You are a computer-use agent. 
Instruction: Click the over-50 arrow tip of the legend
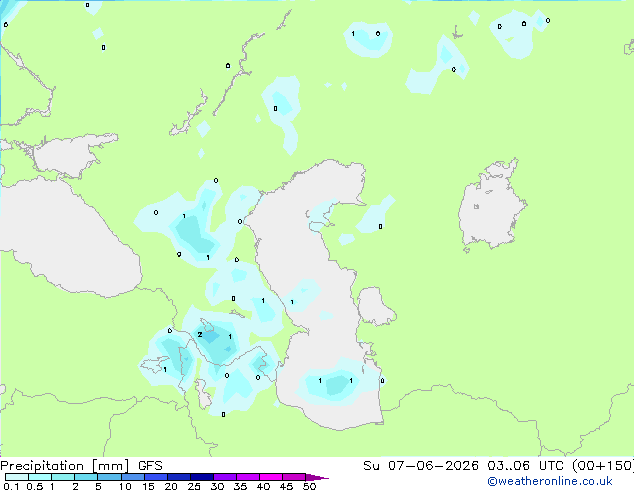[x=318, y=477]
